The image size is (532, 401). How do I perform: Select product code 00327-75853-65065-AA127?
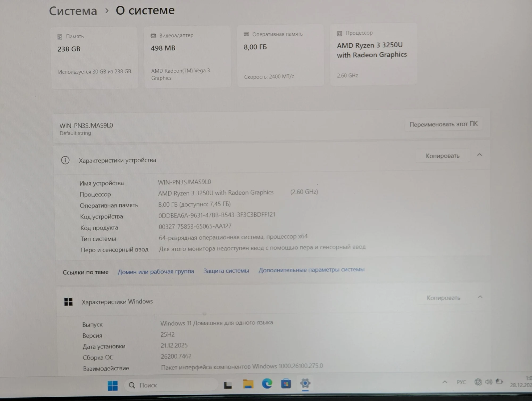(x=195, y=226)
